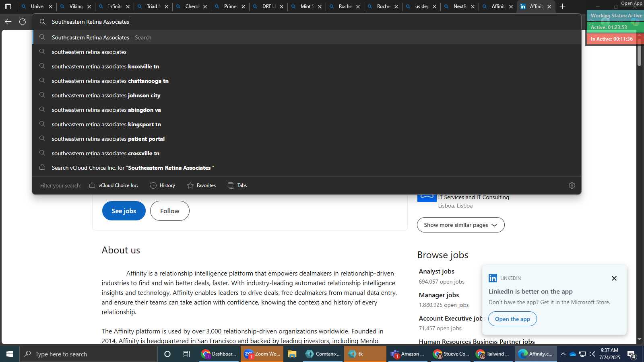Expand Show more similar pages
Viewport: 644px width, 362px height.
click(460, 225)
